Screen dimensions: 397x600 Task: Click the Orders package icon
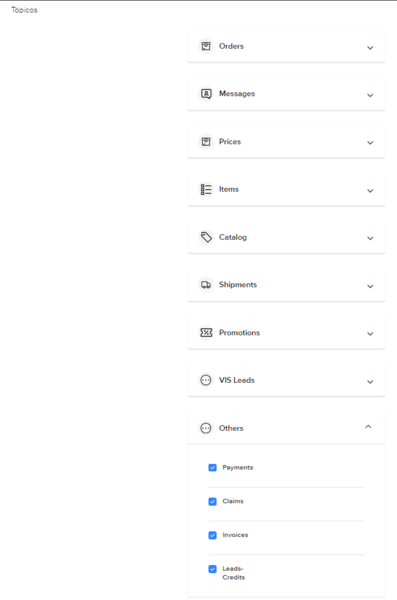pyautogui.click(x=206, y=46)
